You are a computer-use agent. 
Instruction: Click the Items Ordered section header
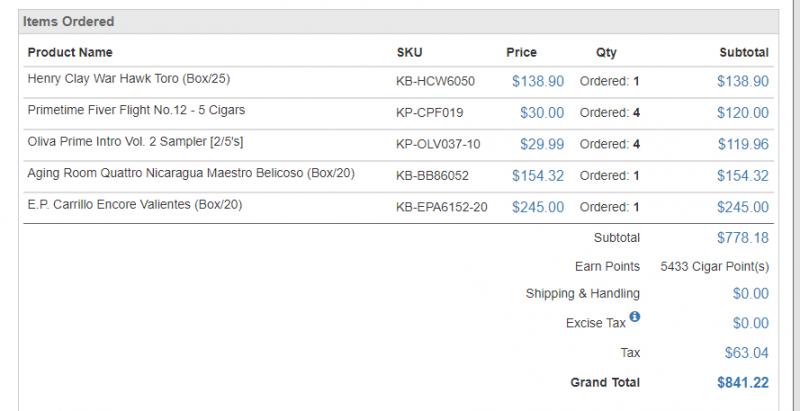click(68, 21)
